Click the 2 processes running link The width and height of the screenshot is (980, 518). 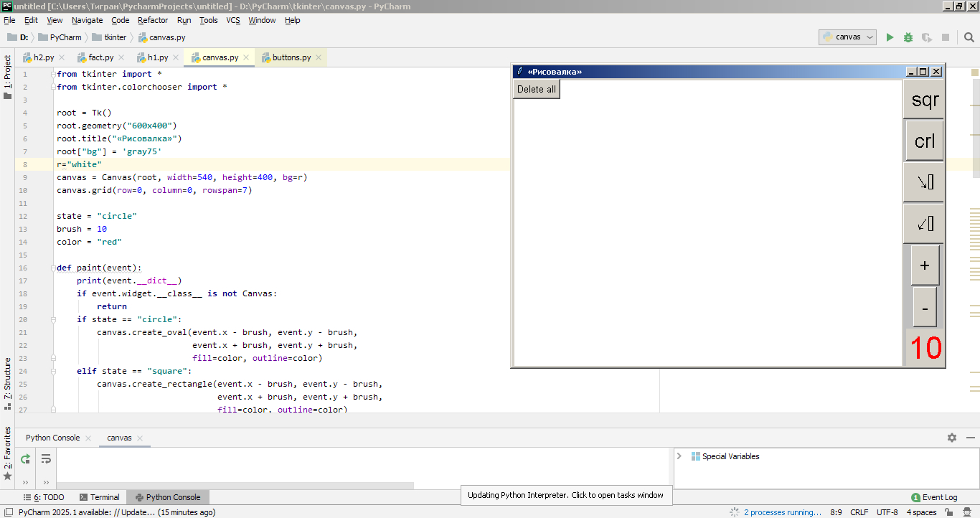pyautogui.click(x=783, y=512)
